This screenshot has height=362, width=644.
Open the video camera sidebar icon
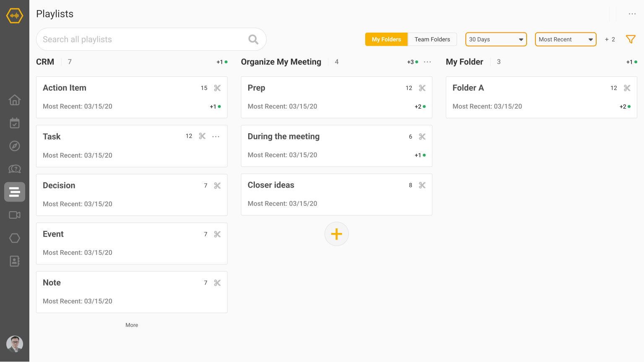pyautogui.click(x=15, y=215)
